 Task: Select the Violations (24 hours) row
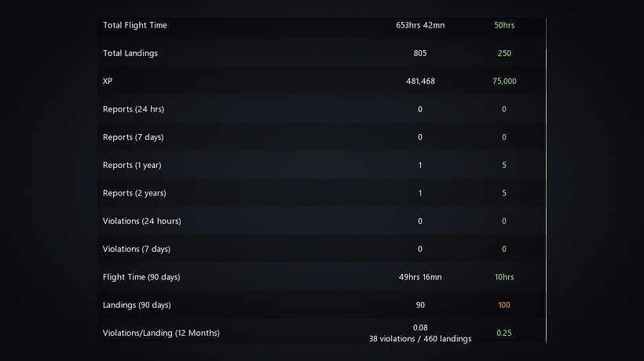(142, 221)
